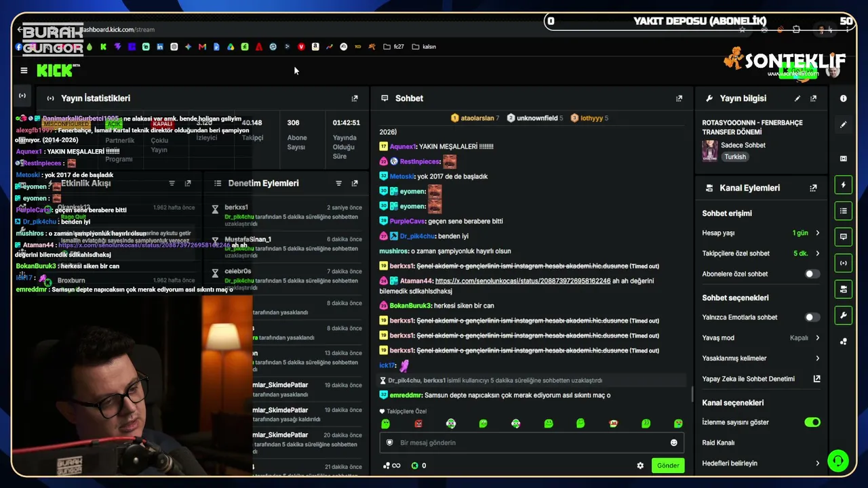Pop out the Kanal Eylemleri panel

pos(813,188)
